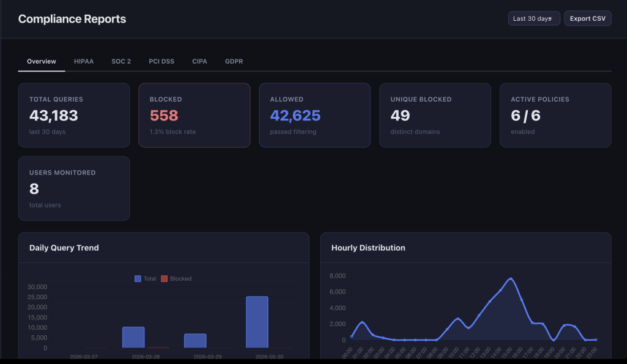Switch to the GDPR tab
This screenshot has width=627, height=364.
(234, 61)
